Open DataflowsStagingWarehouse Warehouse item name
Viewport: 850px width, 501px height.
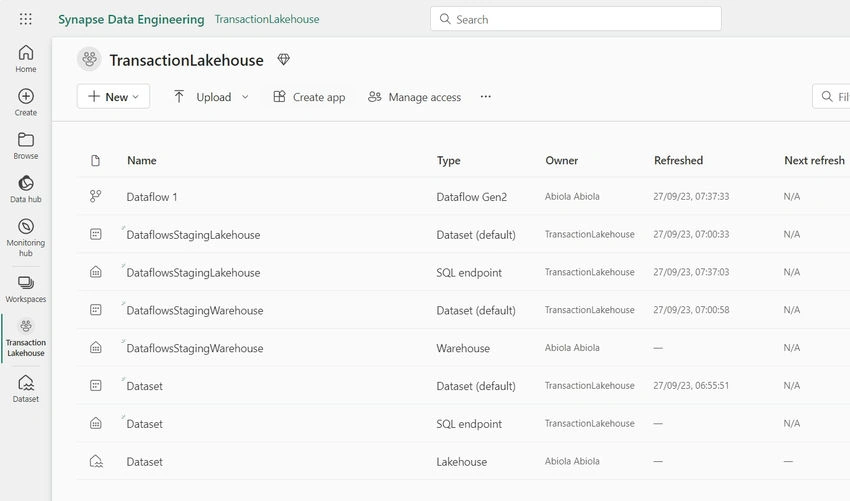[195, 348]
